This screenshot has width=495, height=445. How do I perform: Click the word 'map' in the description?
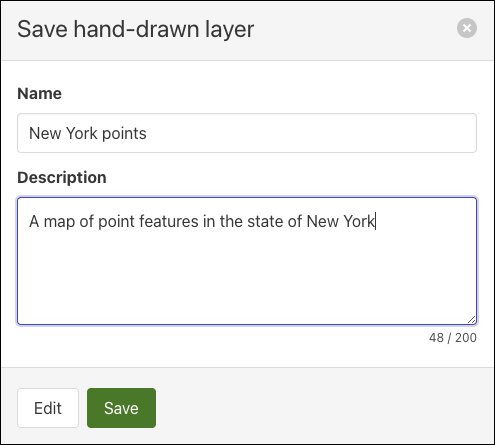pos(59,222)
